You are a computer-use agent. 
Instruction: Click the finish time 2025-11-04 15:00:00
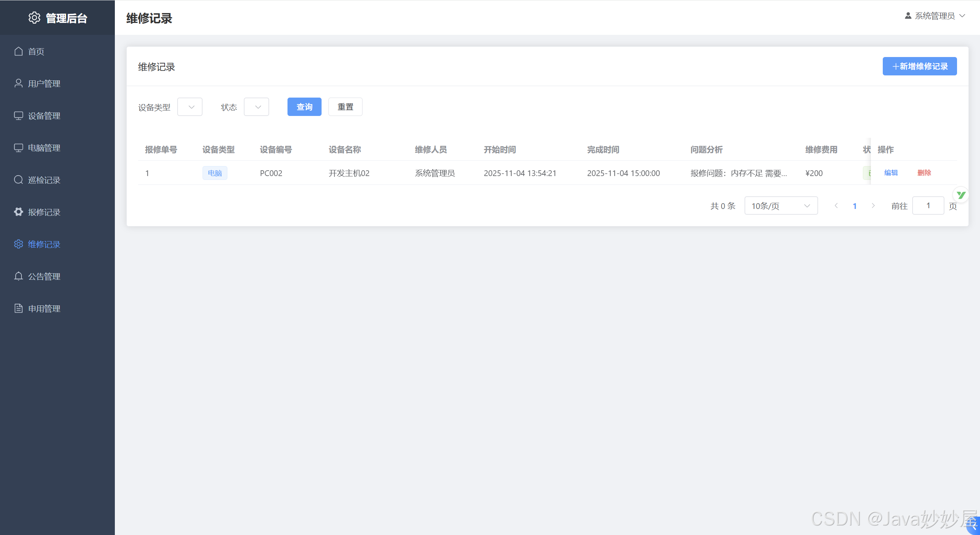point(624,173)
